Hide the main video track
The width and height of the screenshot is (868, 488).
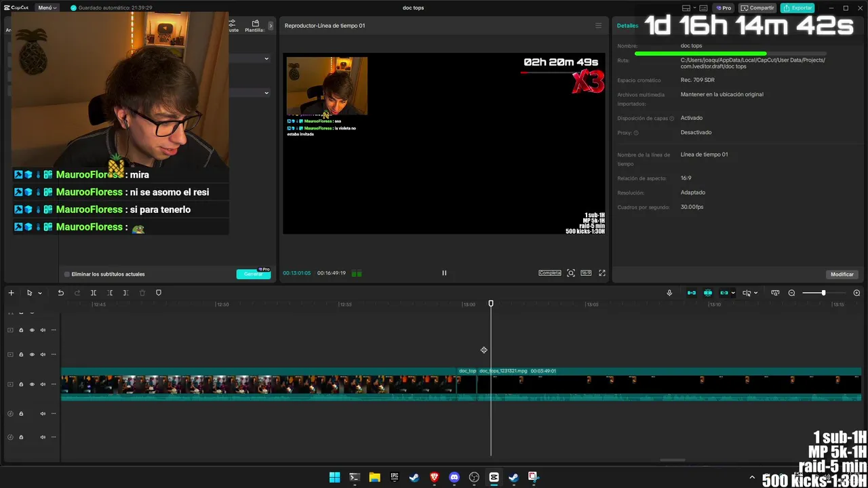(32, 384)
